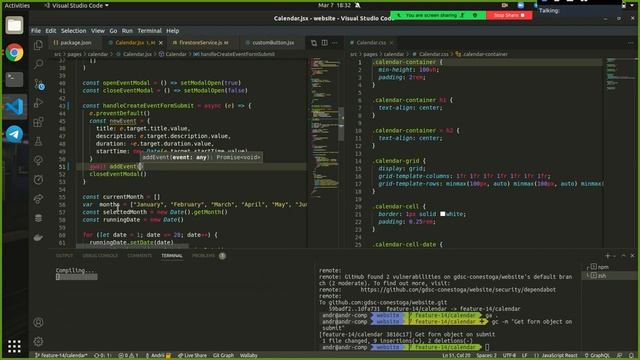
Task: Click the feature-14/calendar branch in status bar
Action: 61,356
